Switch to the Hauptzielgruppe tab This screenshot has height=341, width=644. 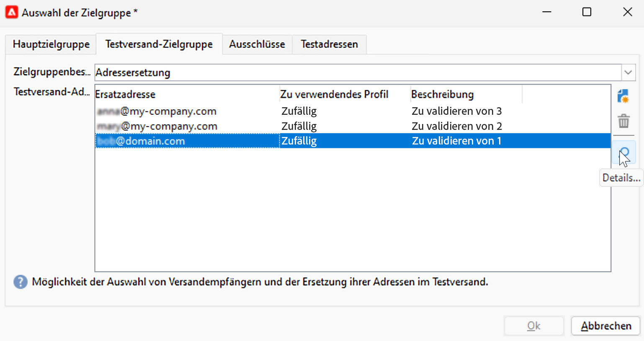51,44
